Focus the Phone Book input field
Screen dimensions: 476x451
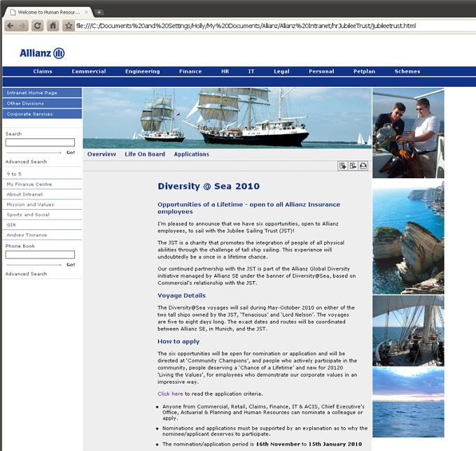click(40, 255)
